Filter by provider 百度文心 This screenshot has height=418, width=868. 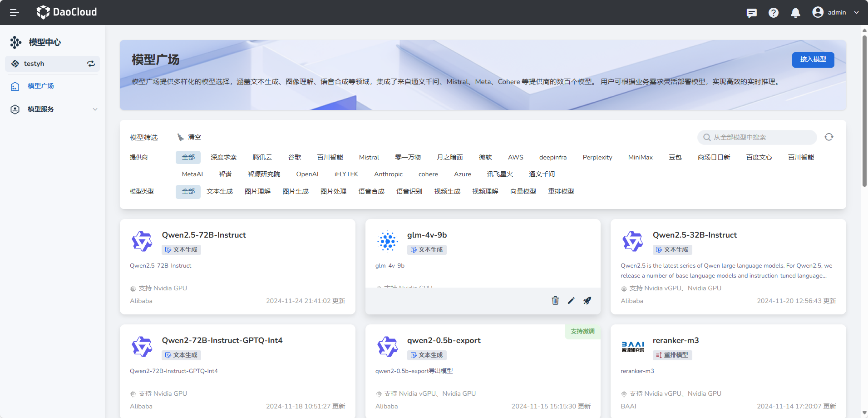[x=759, y=157]
